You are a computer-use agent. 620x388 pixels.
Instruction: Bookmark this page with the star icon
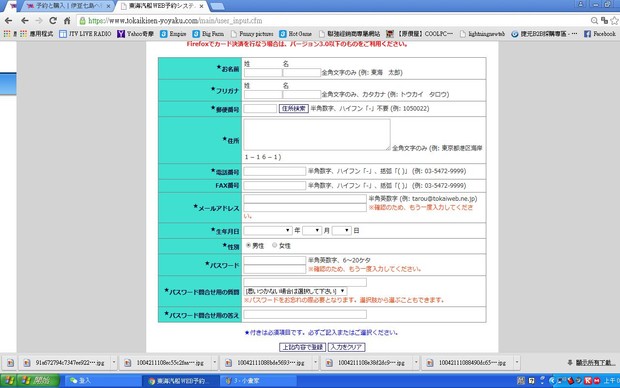[x=614, y=21]
